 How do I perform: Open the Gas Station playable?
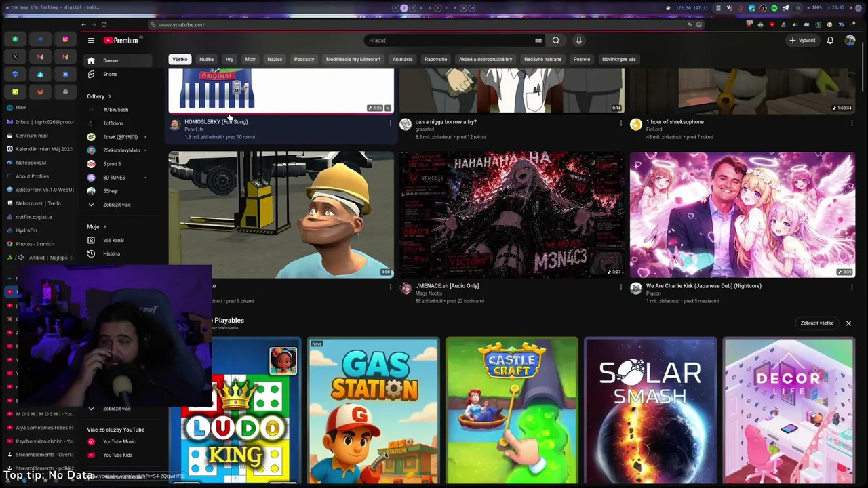coord(374,411)
